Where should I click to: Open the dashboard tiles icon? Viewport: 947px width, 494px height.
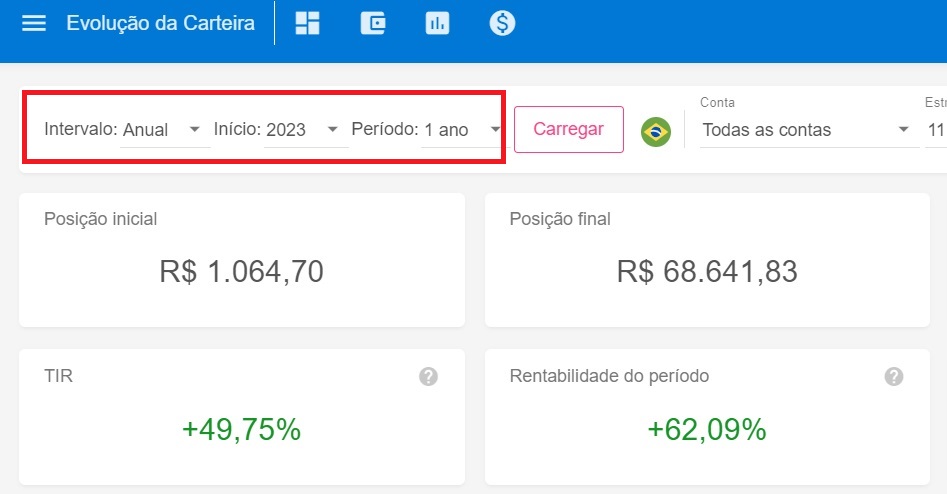click(308, 23)
